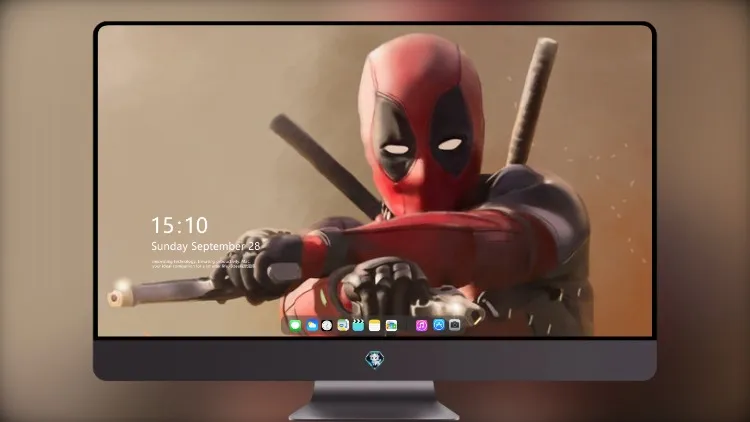Click the 15:10 clock widget
Viewport: 750px width, 422px height.
179,225
